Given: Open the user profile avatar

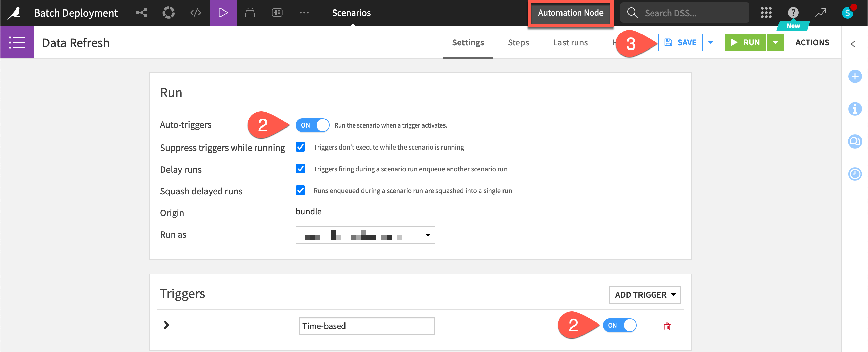Looking at the screenshot, I should coord(848,13).
